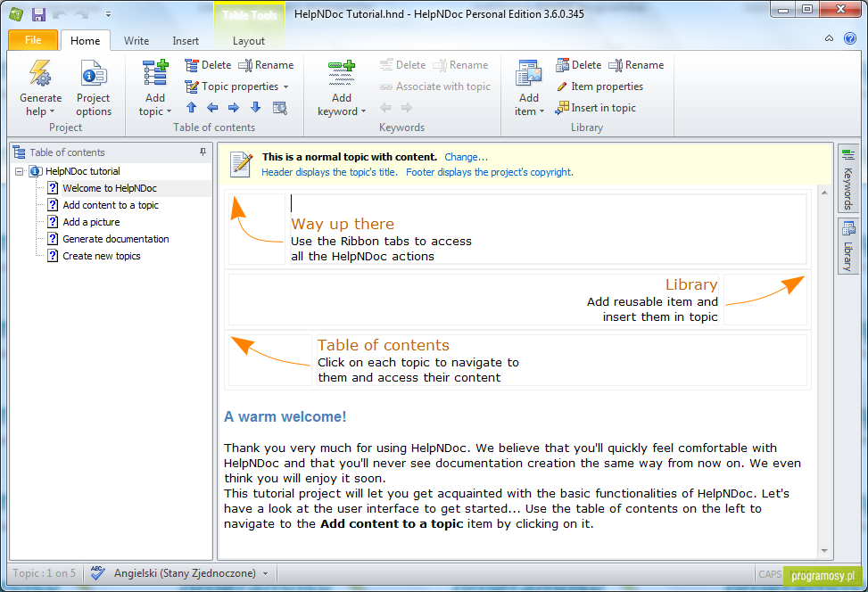Click the Change... link

click(466, 157)
